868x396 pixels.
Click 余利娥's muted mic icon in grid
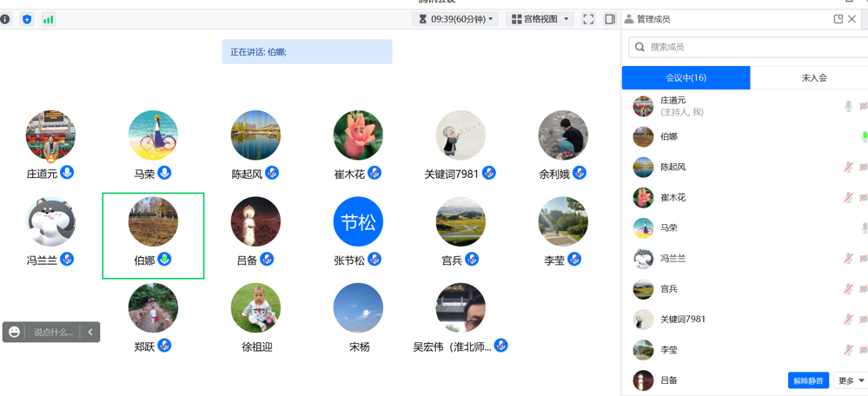pyautogui.click(x=579, y=173)
